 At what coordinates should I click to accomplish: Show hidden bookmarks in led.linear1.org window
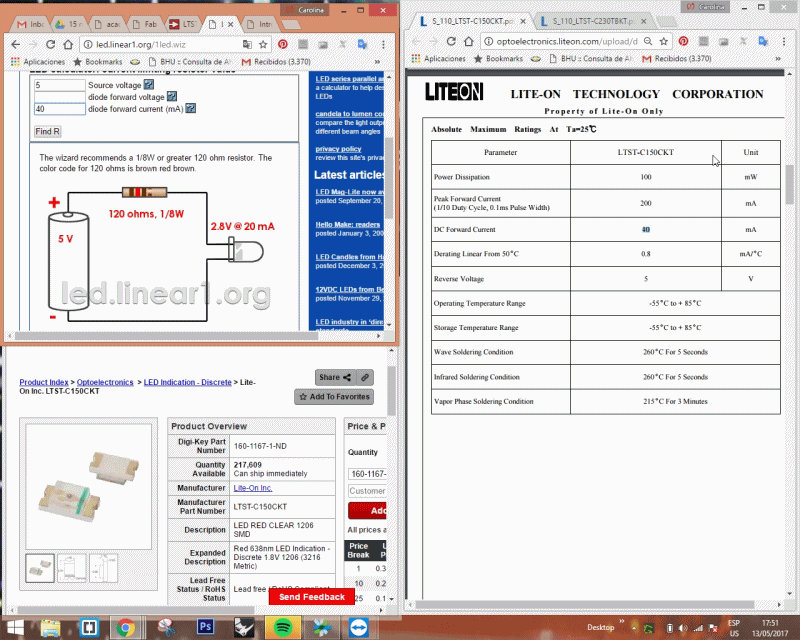tap(377, 62)
